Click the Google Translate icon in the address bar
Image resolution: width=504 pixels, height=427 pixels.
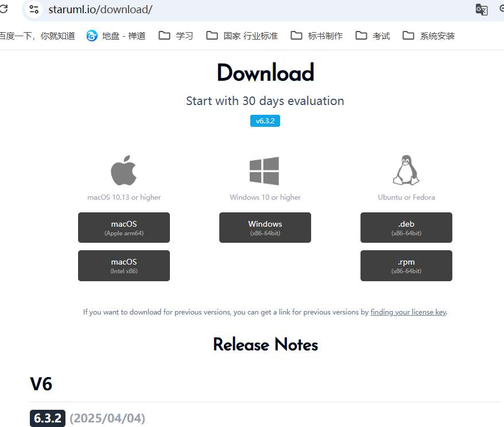(482, 9)
